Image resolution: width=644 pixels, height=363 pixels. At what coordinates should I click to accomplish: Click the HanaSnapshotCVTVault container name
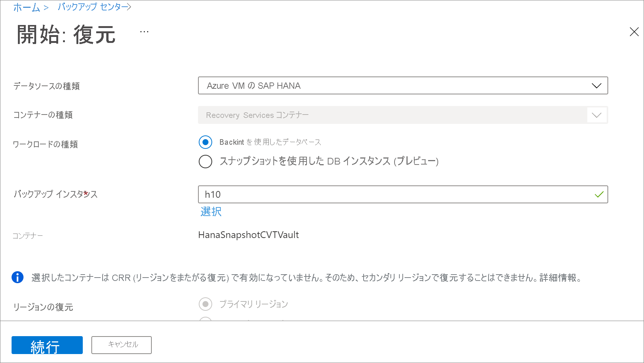click(248, 235)
